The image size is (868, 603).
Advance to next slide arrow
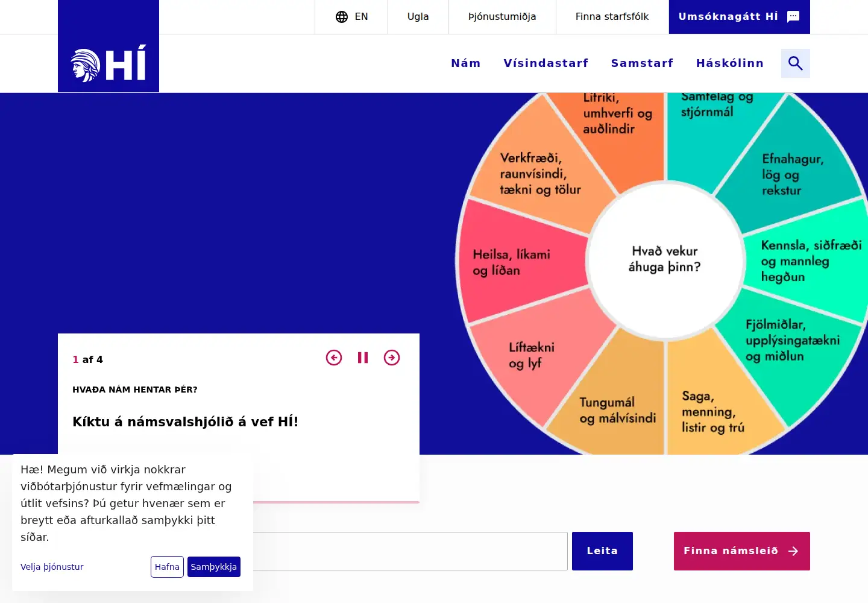[392, 358]
